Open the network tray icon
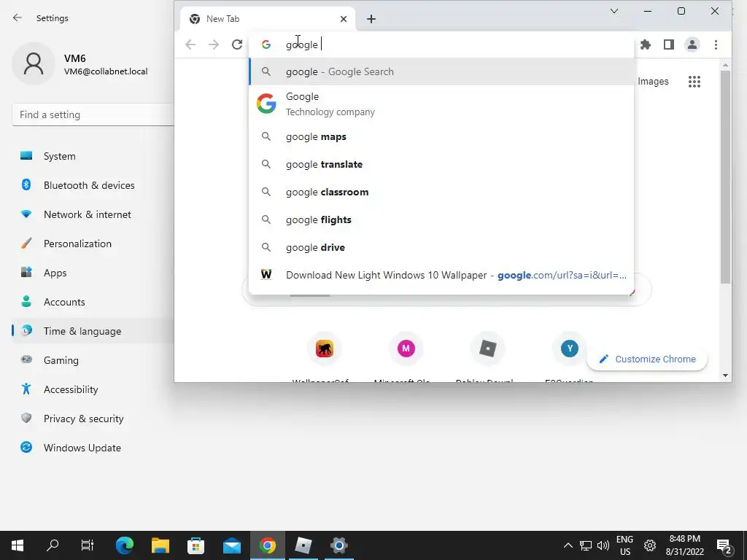 pyautogui.click(x=586, y=545)
